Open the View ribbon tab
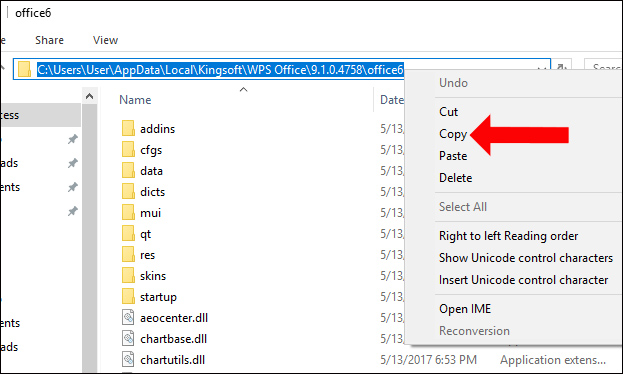The image size is (623, 374). (105, 40)
